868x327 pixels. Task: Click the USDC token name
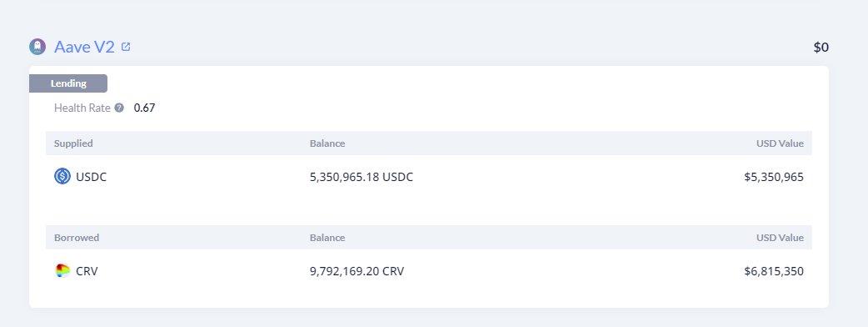92,178
